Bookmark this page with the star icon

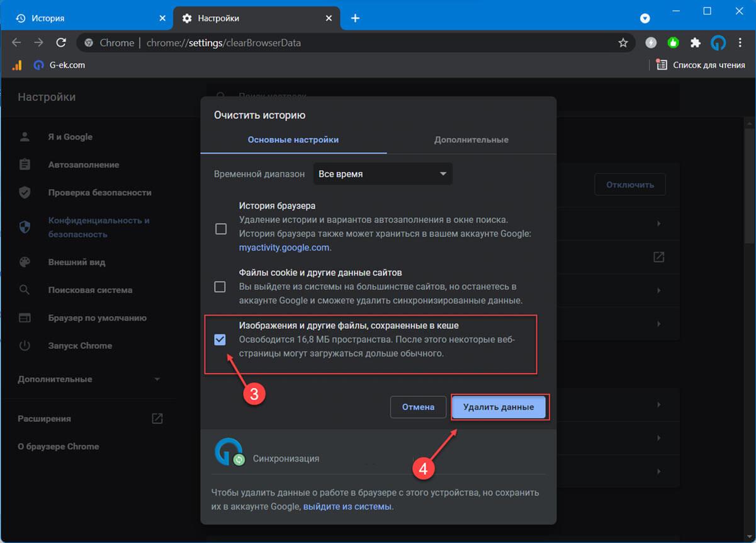[x=623, y=43]
